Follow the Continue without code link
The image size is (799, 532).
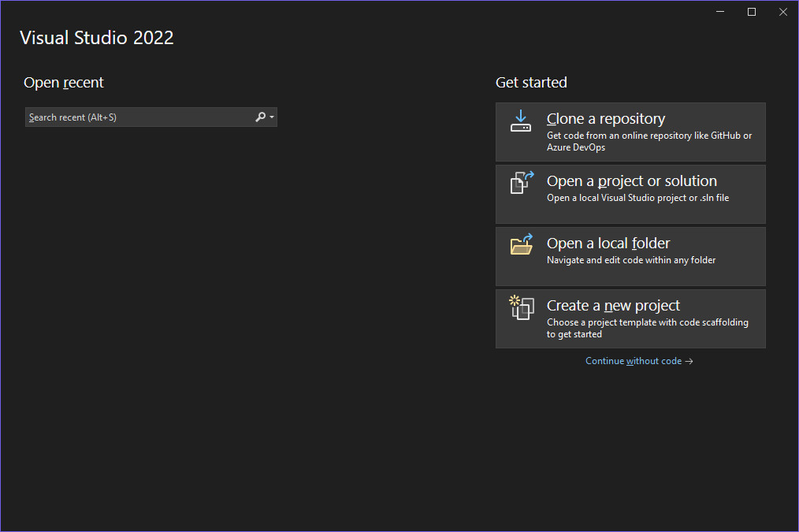coord(639,361)
